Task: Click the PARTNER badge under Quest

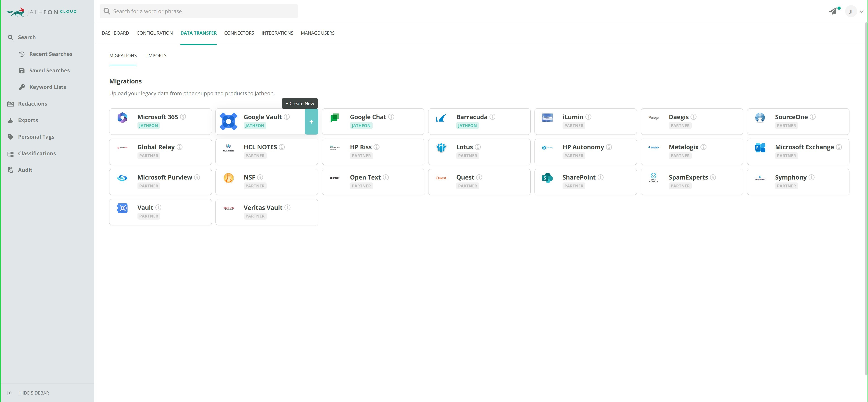Action: (x=467, y=186)
